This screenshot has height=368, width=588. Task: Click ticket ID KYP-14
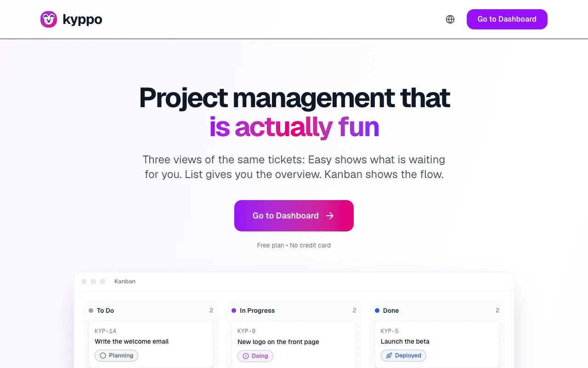(106, 331)
